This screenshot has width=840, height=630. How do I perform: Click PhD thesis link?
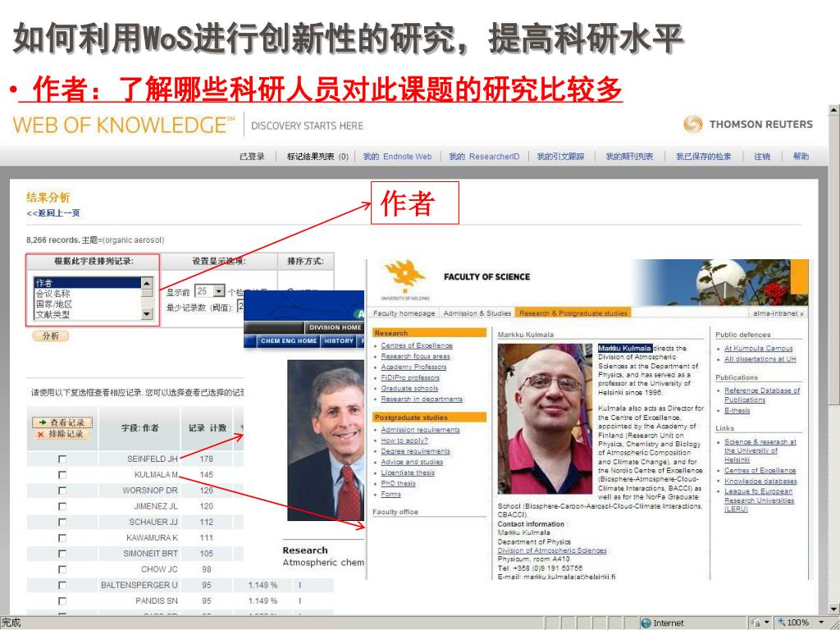(398, 483)
